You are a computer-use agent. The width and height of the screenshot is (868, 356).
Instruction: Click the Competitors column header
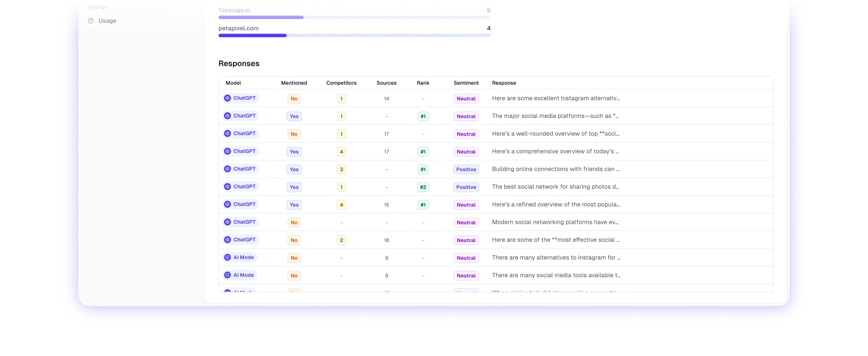[341, 83]
